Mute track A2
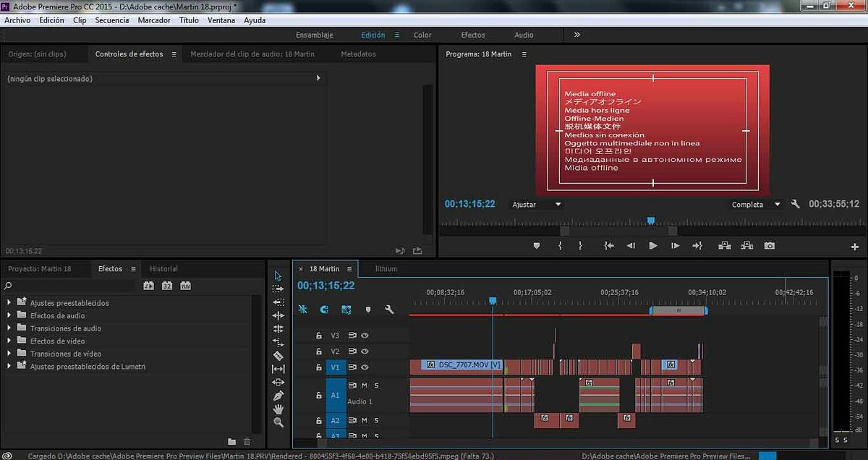The height and width of the screenshot is (460, 868). 365,420
